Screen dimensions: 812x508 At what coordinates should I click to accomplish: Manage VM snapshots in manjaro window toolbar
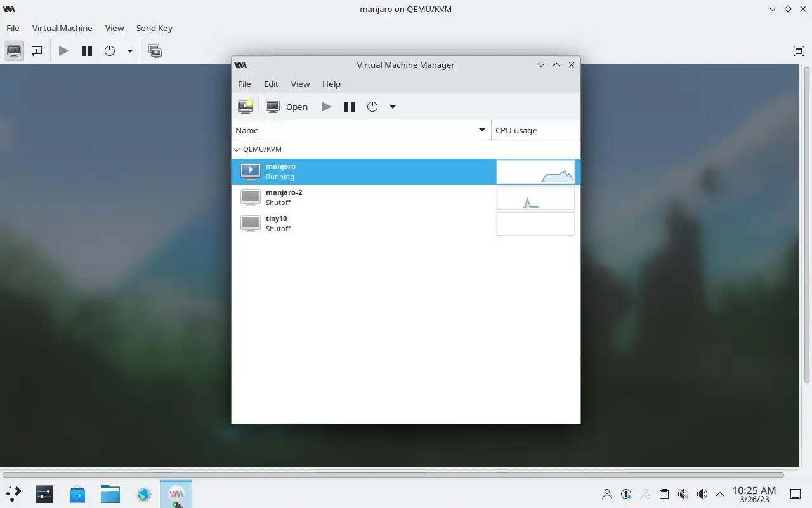(155, 51)
